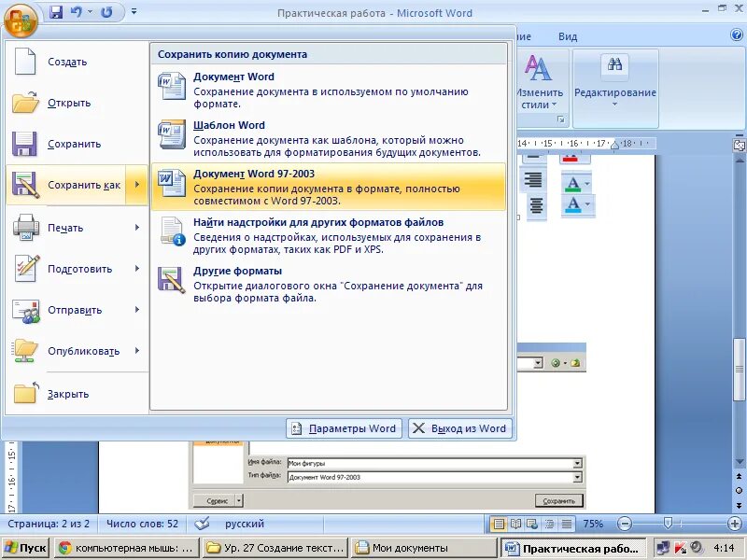Open Изменить стили change styles button

pos(540,82)
